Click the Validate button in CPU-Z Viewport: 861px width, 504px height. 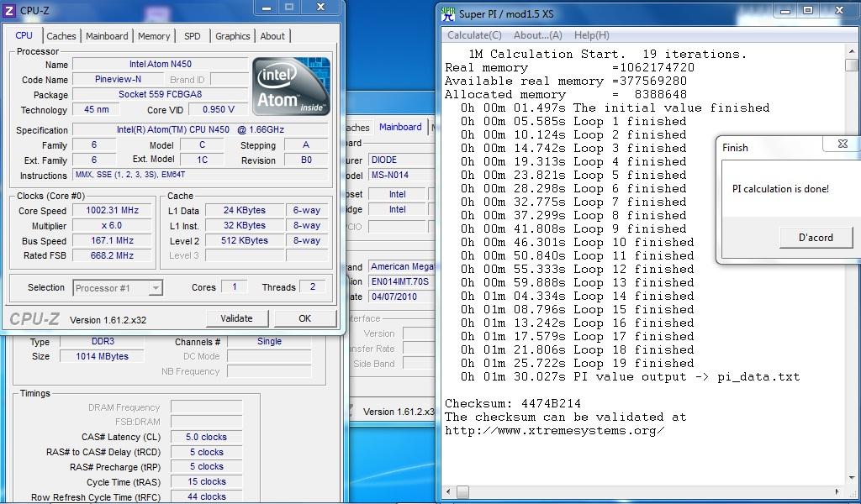click(236, 318)
